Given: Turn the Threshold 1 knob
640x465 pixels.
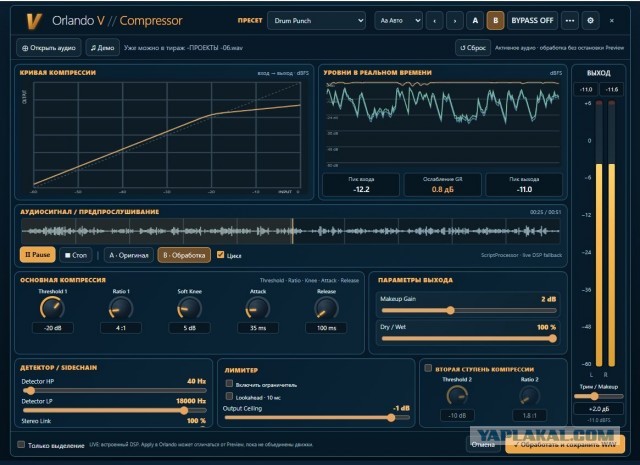Looking at the screenshot, I should point(52,308).
